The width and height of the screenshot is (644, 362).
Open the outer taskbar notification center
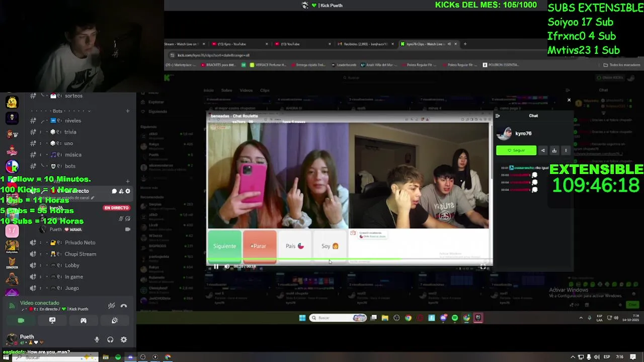point(633,357)
